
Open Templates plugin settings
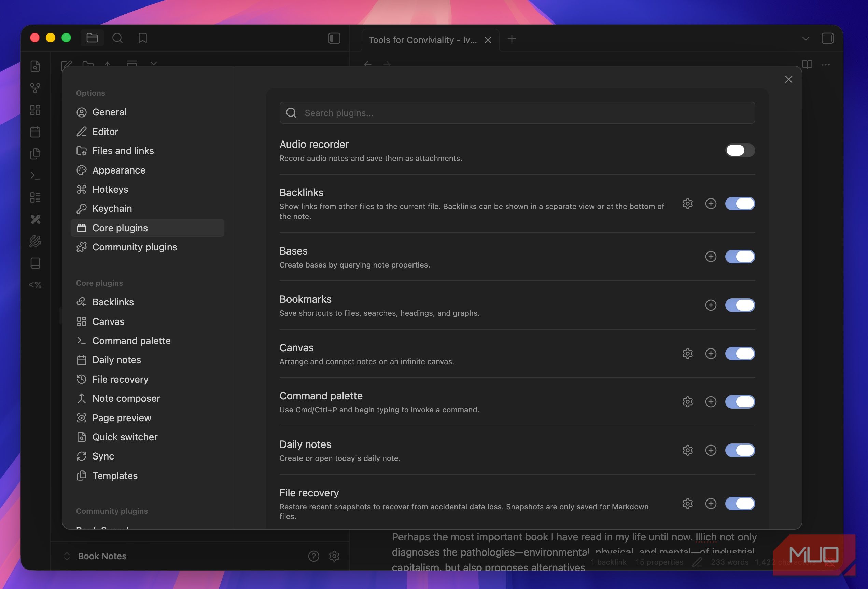click(147, 476)
